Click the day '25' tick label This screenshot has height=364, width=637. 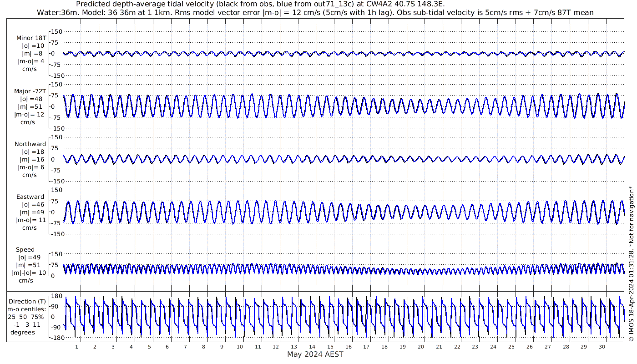pyautogui.click(x=511, y=347)
